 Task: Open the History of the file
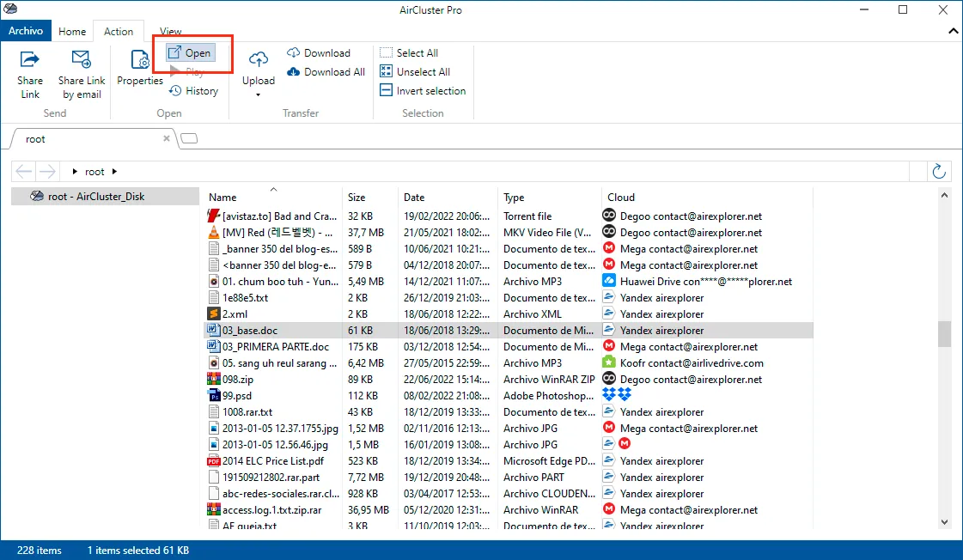tap(194, 91)
